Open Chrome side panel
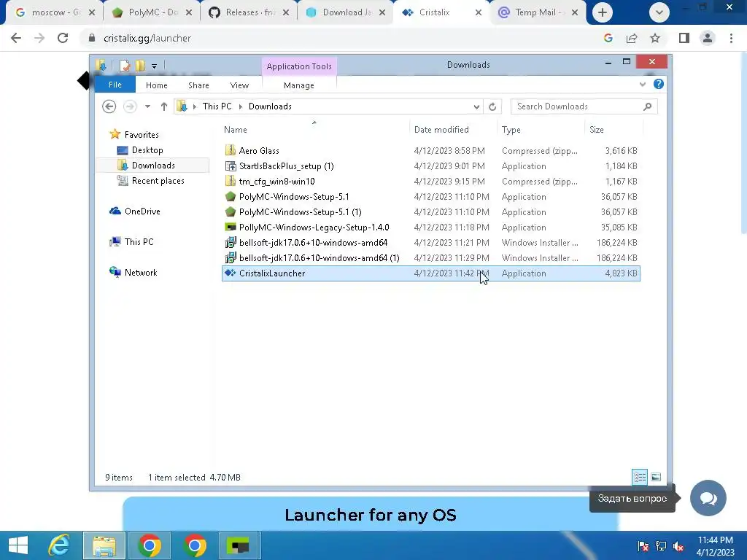 pos(684,38)
